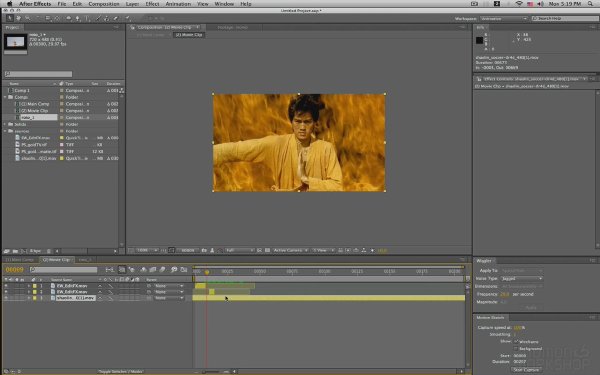Viewport: 600px width, 375px height.
Task: Click the 8 bpc color depth button
Action: 35,251
